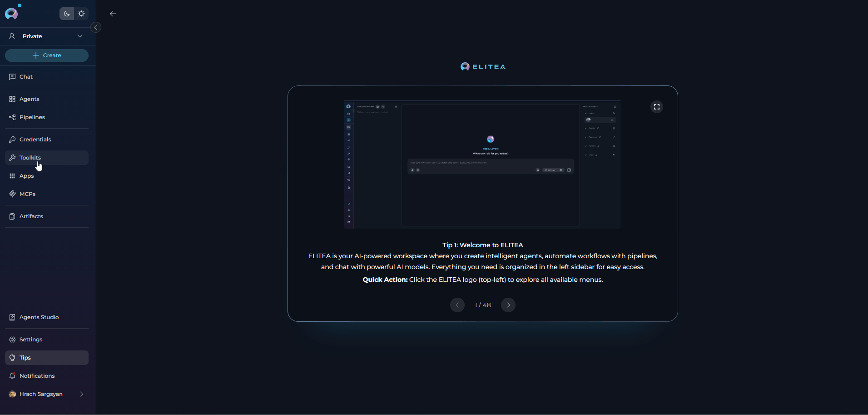Click the MCPs sidebar icon
This screenshot has height=415, width=868.
click(12, 194)
